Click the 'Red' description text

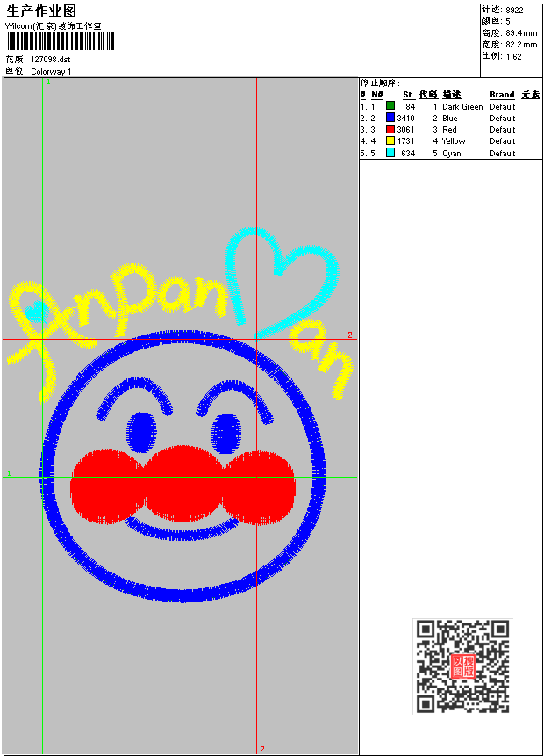(449, 130)
